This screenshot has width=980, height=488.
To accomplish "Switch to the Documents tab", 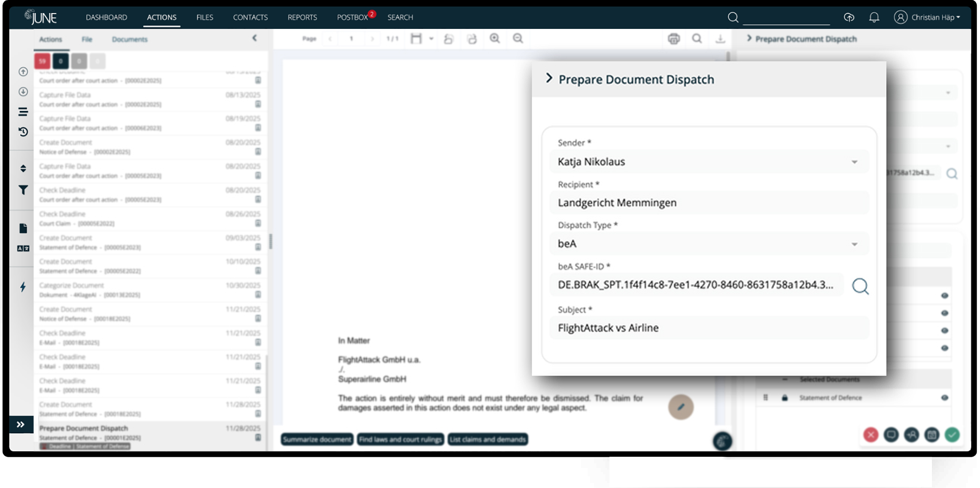I will click(129, 39).
